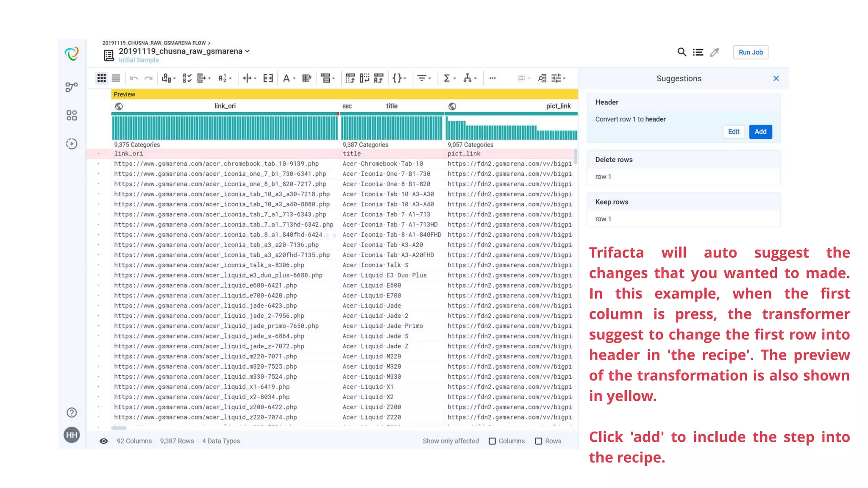Open the text format A tool
Viewport: 868px width, 488px height.
tap(289, 78)
